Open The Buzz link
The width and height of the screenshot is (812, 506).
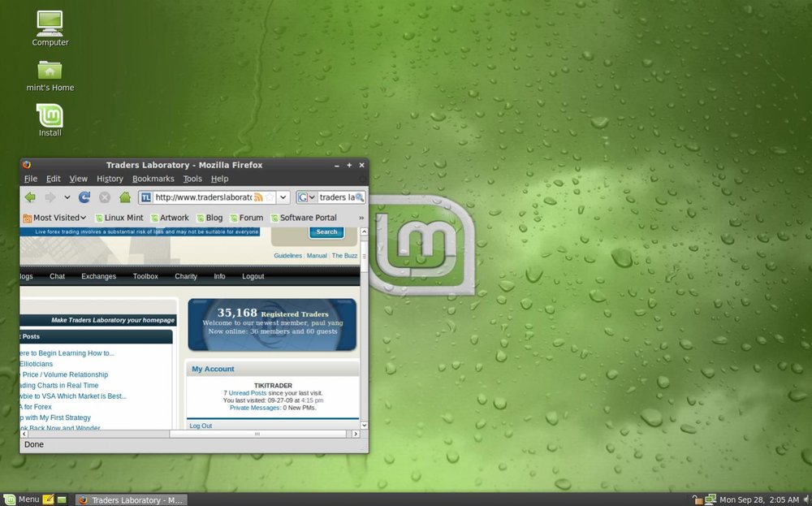[x=344, y=256]
